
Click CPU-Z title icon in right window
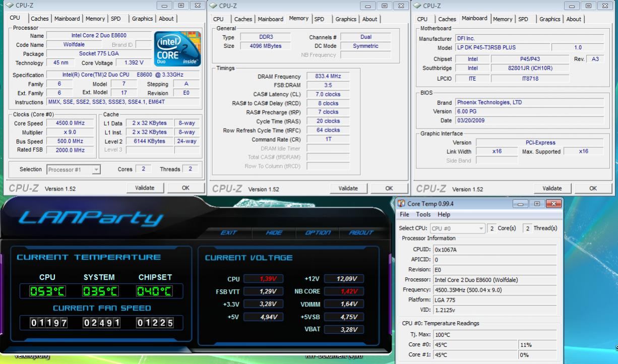(x=417, y=6)
